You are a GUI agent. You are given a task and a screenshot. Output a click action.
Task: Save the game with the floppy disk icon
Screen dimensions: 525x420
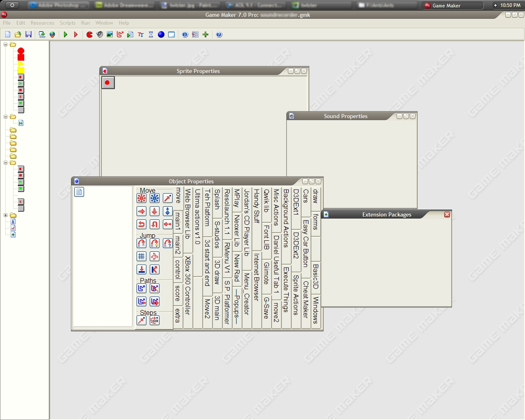[28, 34]
